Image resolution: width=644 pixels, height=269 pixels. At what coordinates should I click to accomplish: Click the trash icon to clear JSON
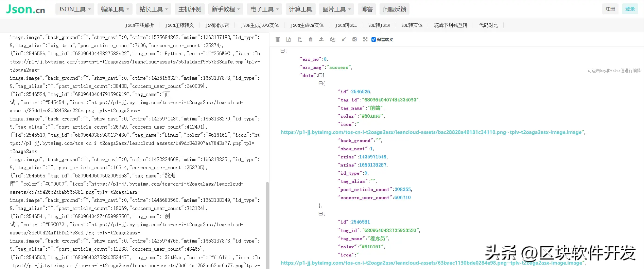click(x=311, y=39)
